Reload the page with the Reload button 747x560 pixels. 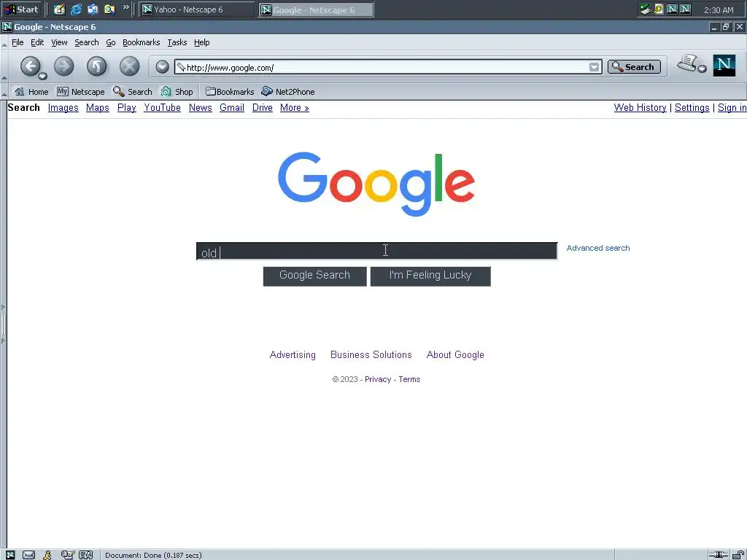click(x=97, y=66)
